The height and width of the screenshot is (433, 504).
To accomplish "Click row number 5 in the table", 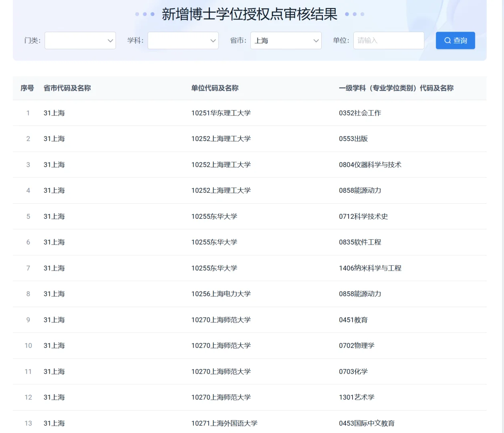I will [x=28, y=216].
